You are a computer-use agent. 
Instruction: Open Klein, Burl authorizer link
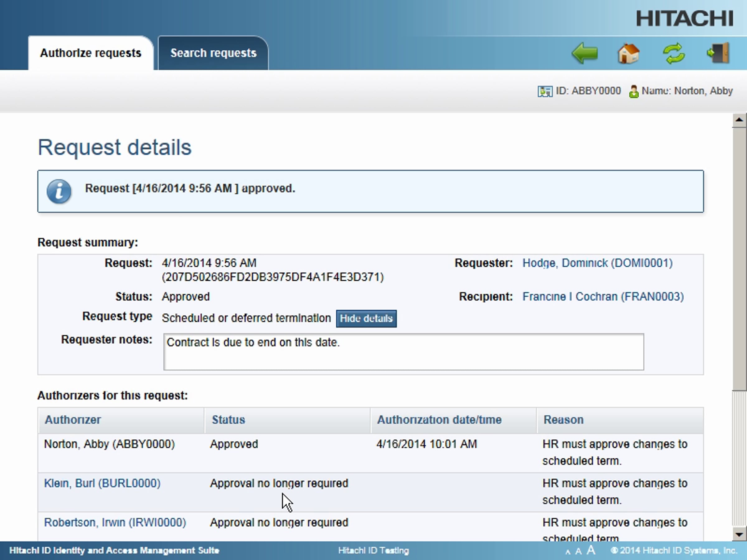pyautogui.click(x=102, y=483)
